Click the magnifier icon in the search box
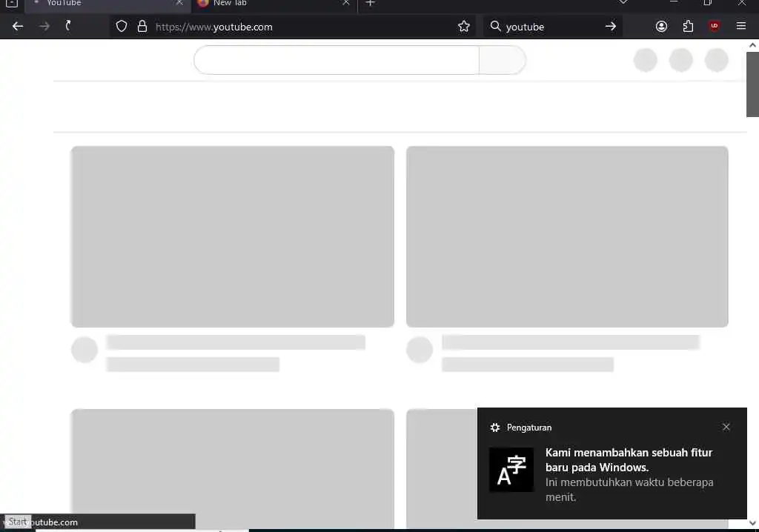Image resolution: width=759 pixels, height=532 pixels. pos(495,26)
